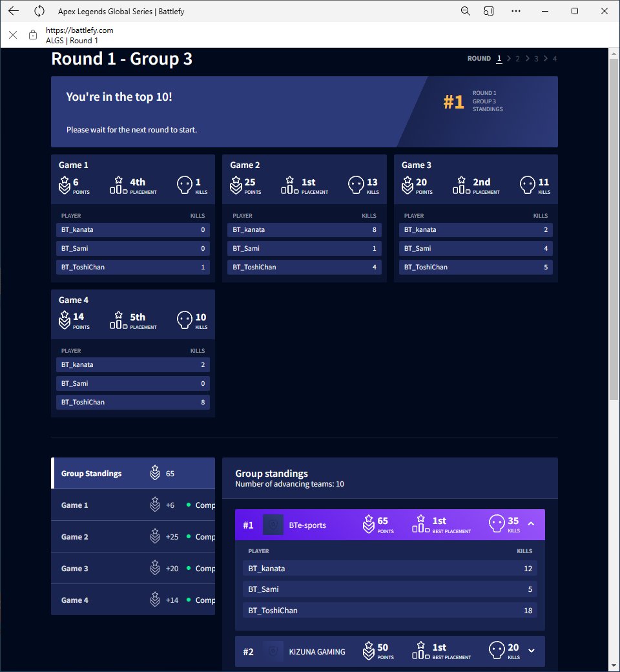The width and height of the screenshot is (620, 672).
Task: Expand the KIZUNA GAMING standings row
Action: click(x=532, y=651)
